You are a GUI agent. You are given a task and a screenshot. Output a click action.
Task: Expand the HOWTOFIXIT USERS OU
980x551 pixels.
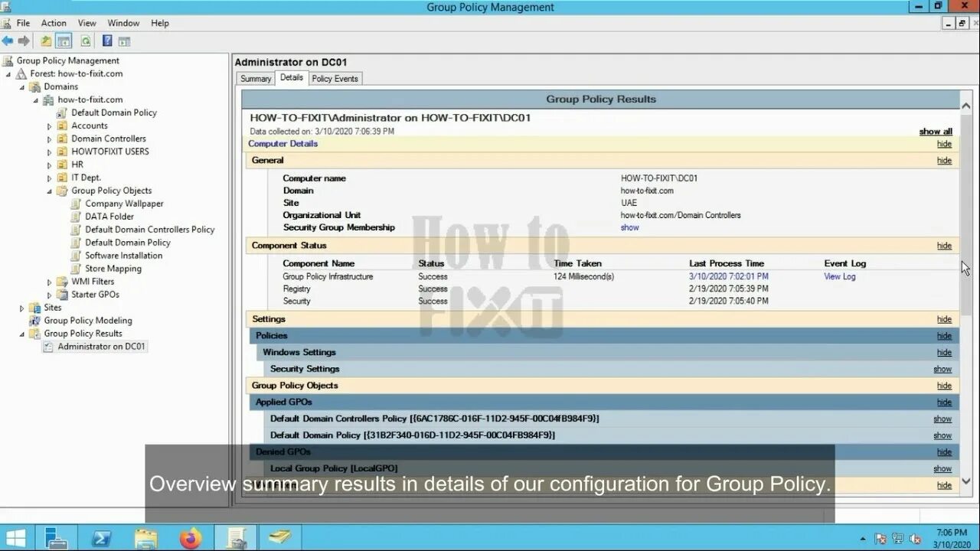[x=50, y=152]
